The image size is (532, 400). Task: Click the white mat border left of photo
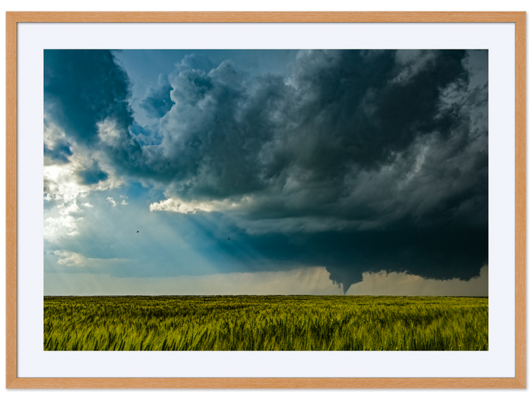tap(30, 200)
